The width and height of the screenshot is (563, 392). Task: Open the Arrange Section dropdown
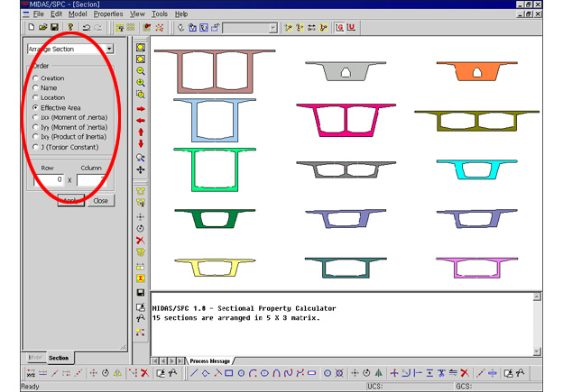109,50
